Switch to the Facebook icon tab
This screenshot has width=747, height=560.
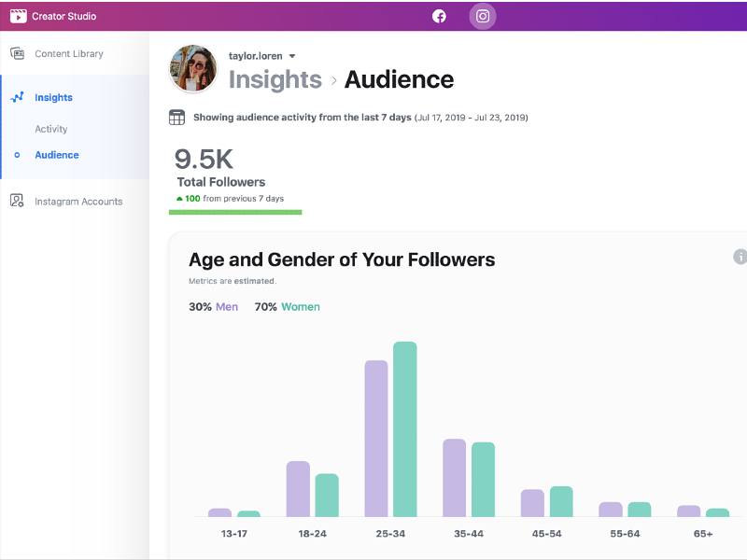click(439, 16)
